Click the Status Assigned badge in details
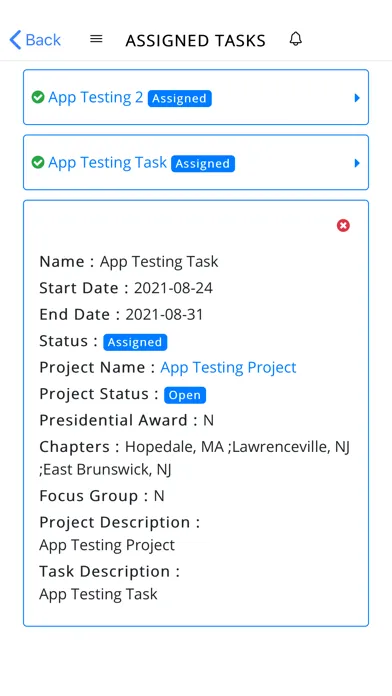392x696 pixels. point(135,342)
